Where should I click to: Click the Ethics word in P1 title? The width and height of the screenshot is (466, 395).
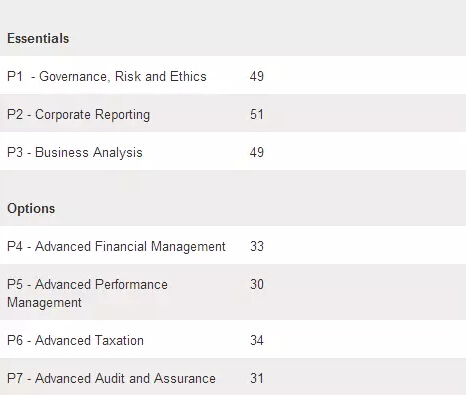(x=188, y=76)
